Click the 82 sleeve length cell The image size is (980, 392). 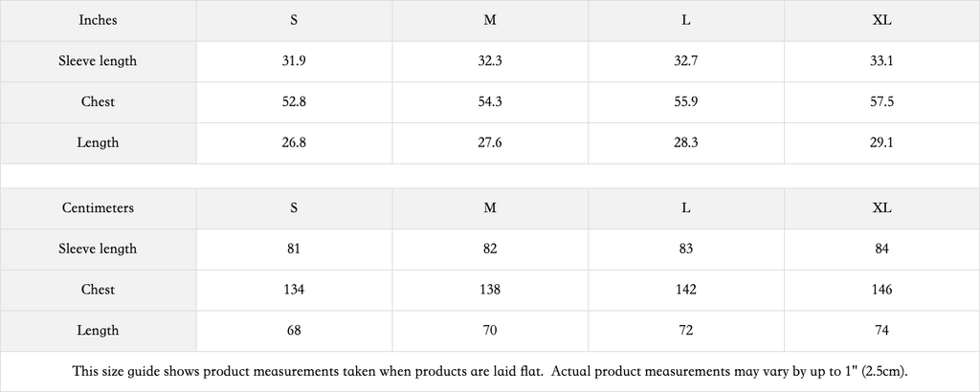(490, 249)
